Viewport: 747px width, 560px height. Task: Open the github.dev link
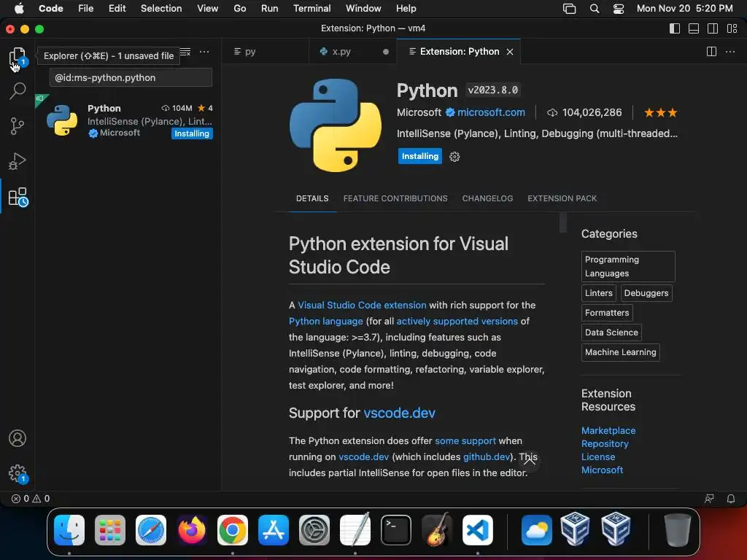[487, 457]
